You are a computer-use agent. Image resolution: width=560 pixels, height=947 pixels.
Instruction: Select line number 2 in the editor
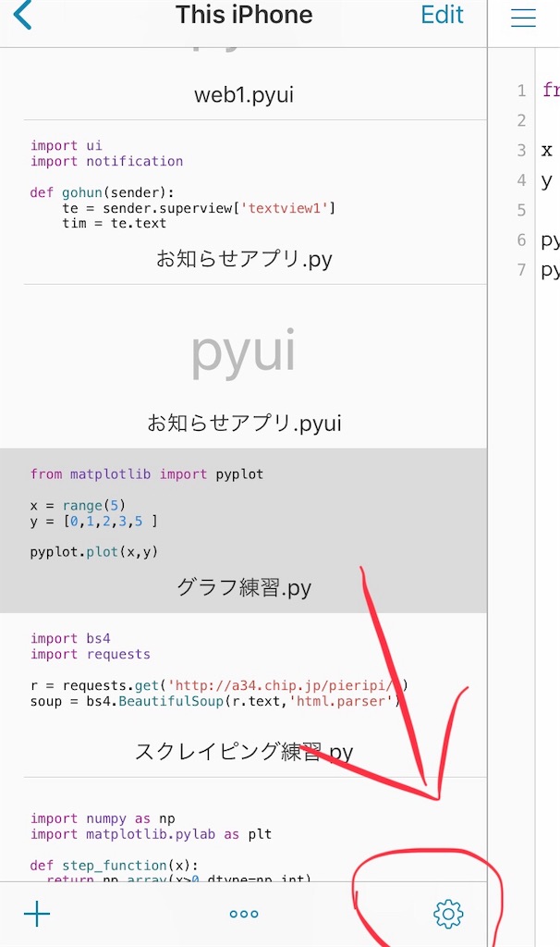pyautogui.click(x=521, y=120)
